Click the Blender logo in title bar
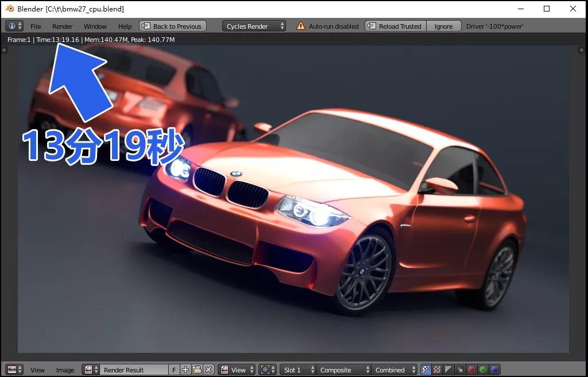Image resolution: width=588 pixels, height=377 pixels. pos(10,8)
